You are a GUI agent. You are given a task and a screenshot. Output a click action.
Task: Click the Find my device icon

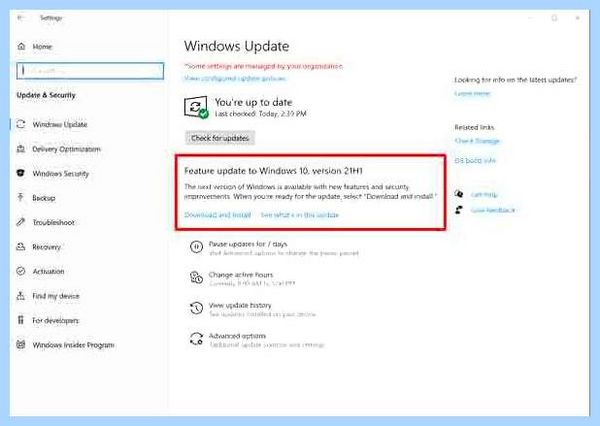(x=21, y=295)
